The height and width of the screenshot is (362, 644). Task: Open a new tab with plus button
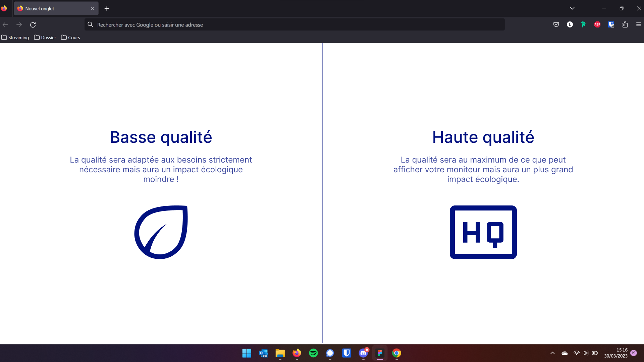(107, 9)
